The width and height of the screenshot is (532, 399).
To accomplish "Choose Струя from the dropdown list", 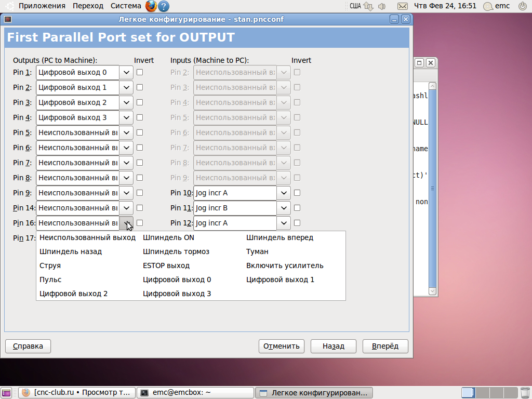I will click(x=50, y=265).
